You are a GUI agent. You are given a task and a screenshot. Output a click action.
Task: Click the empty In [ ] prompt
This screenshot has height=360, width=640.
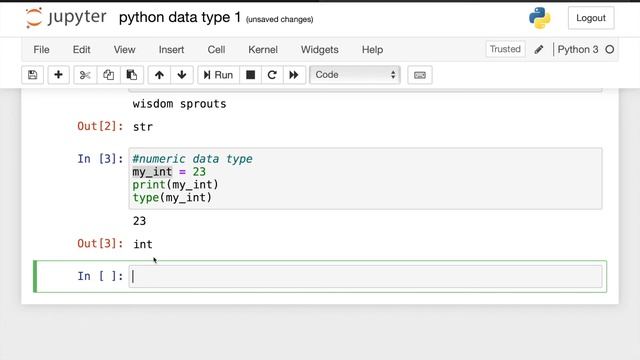pyautogui.click(x=100, y=276)
